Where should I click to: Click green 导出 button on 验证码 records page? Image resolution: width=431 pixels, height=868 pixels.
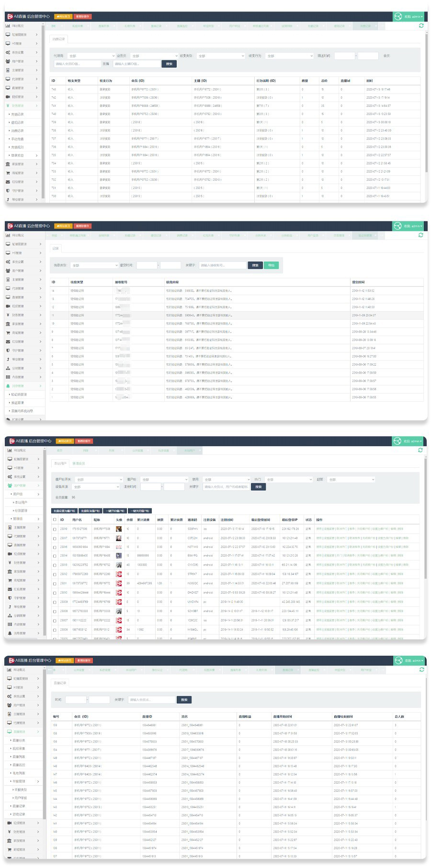pyautogui.click(x=271, y=265)
